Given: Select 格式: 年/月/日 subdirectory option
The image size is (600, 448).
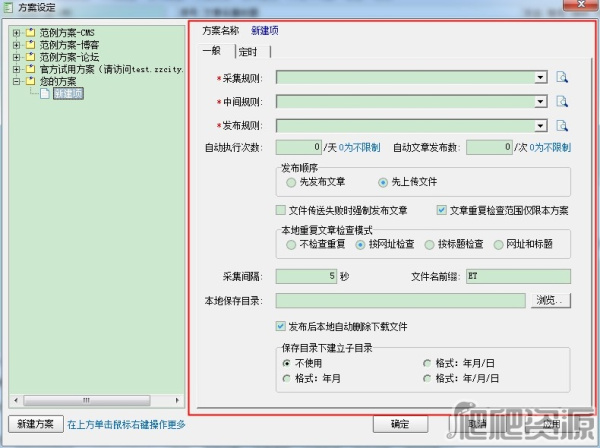Looking at the screenshot, I should (427, 378).
